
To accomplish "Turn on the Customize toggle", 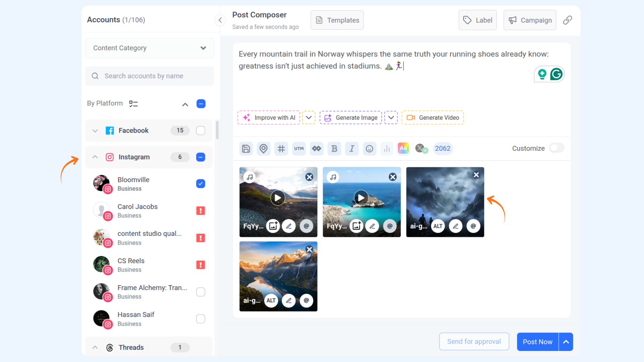I will pos(556,148).
